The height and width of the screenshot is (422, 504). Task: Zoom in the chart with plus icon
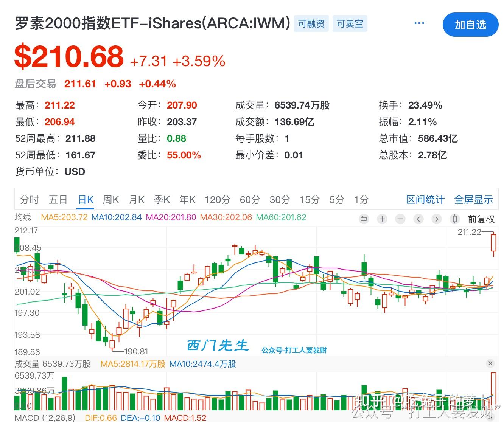coord(382,219)
